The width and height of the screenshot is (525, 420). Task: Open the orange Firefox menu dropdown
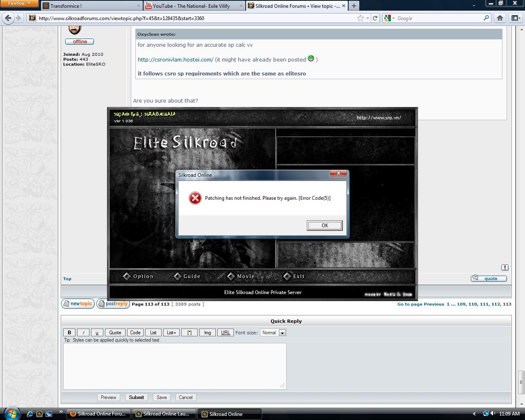(x=19, y=3)
